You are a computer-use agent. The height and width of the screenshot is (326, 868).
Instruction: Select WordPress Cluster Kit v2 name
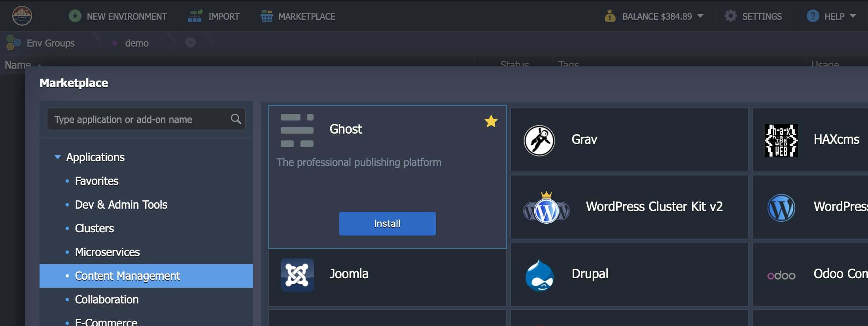point(654,207)
